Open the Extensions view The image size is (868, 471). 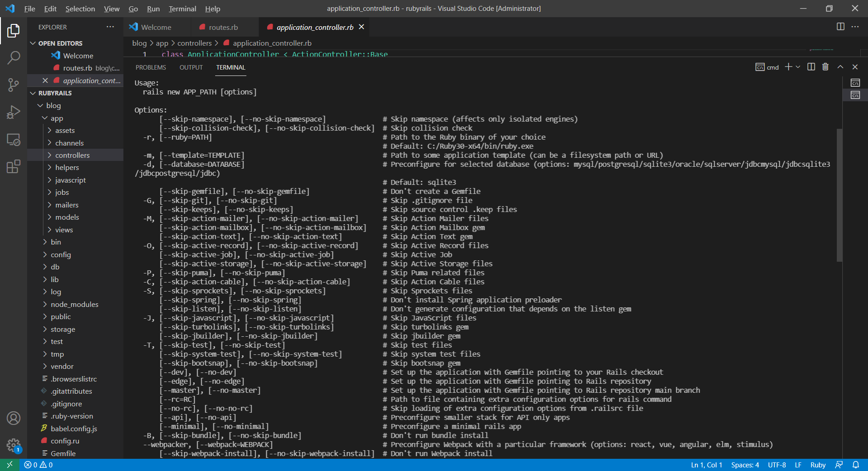click(14, 166)
